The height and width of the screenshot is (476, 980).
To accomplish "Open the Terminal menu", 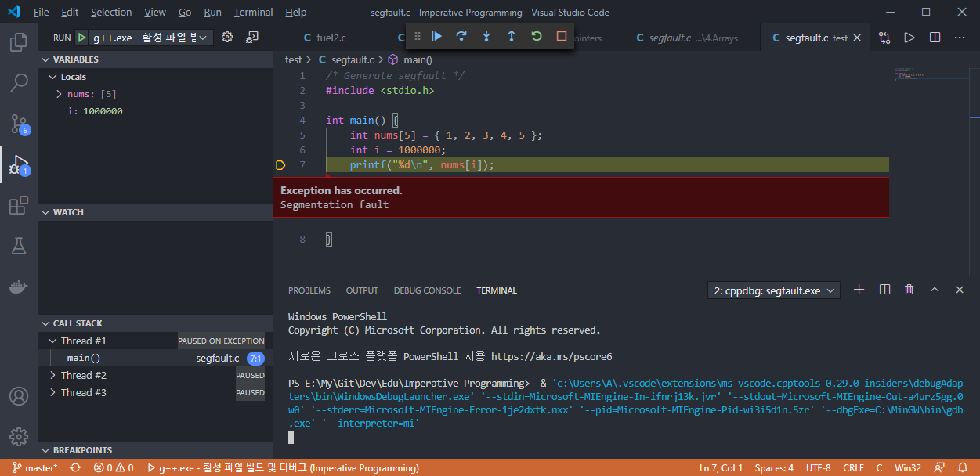I will coord(252,12).
